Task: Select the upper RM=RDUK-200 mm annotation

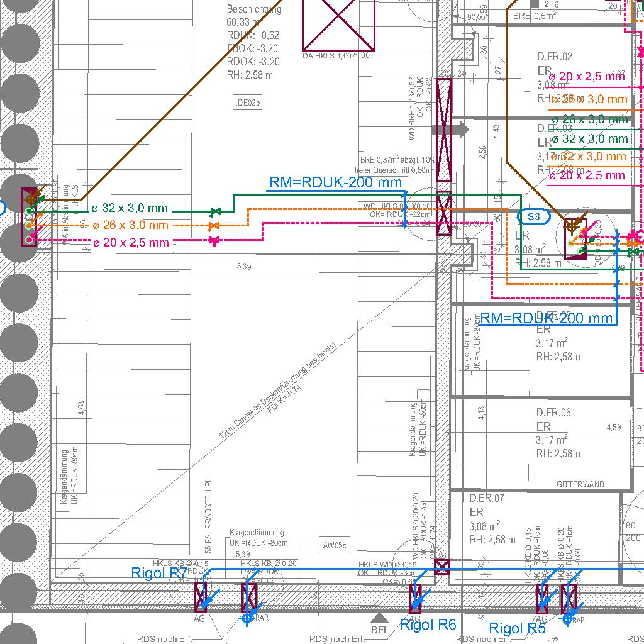Action: coord(335,183)
